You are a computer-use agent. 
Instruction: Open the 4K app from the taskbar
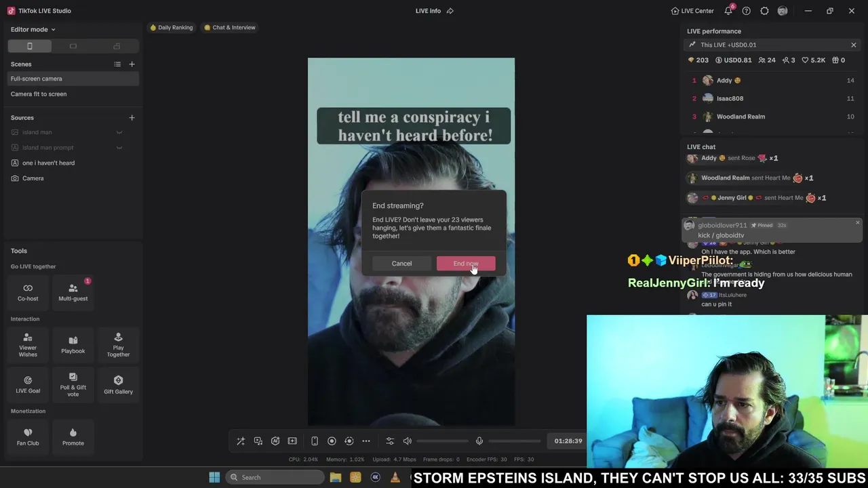(x=376, y=477)
